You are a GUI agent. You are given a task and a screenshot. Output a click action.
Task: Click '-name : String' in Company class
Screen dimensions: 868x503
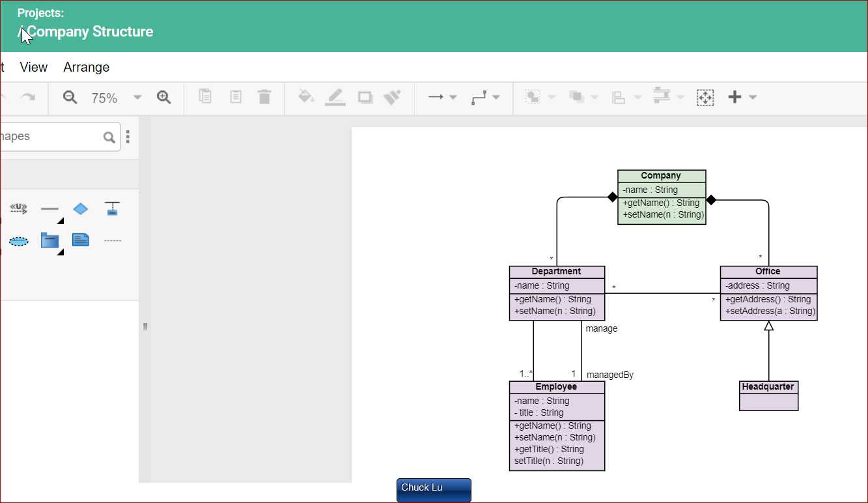point(650,190)
